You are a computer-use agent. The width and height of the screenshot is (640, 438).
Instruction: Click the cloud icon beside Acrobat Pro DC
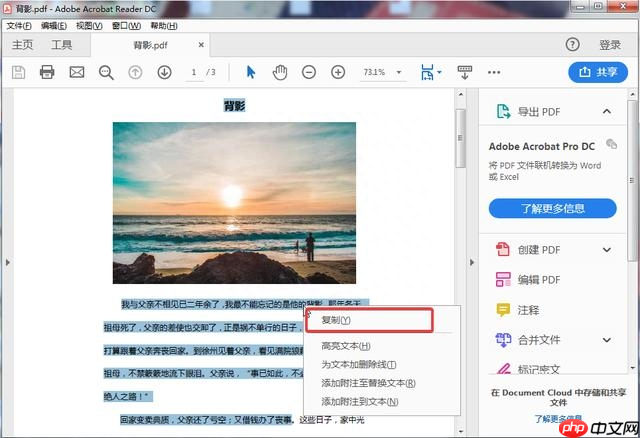click(611, 144)
